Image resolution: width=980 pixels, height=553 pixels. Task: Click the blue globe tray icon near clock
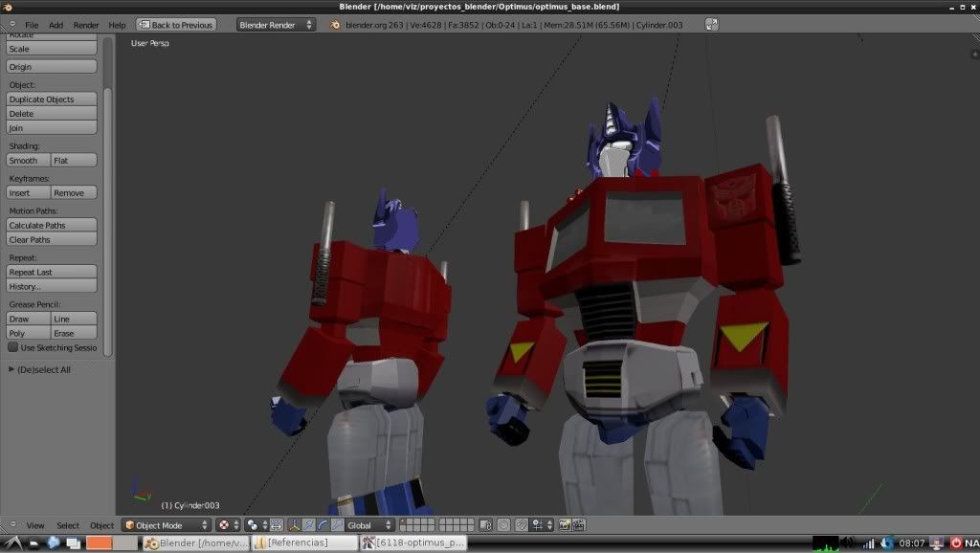887,543
